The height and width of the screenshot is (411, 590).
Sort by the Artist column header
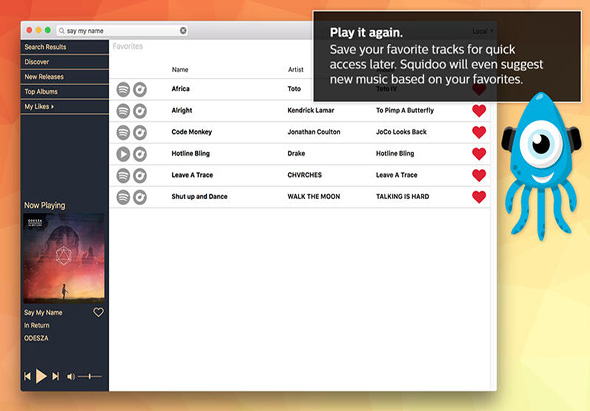point(295,70)
